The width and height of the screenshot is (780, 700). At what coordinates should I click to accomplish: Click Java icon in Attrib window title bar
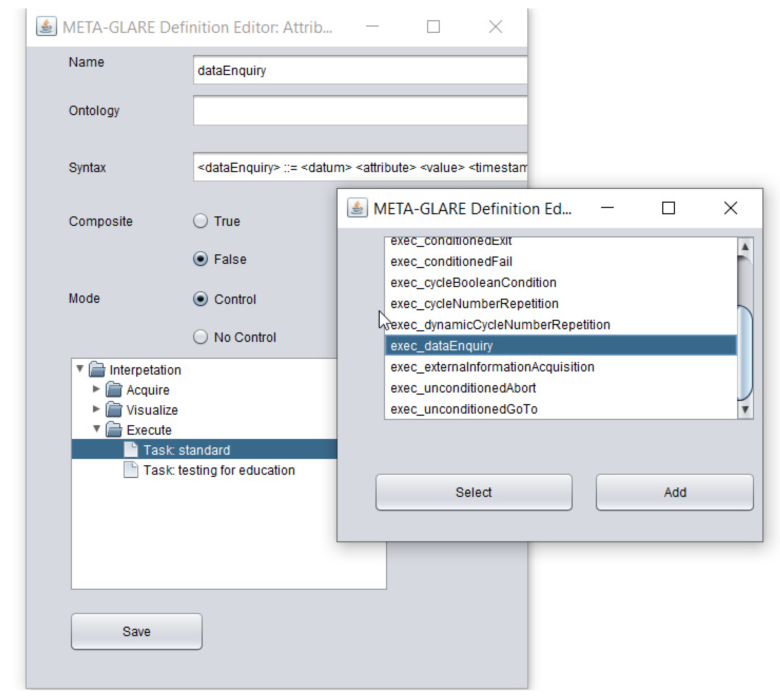click(x=46, y=27)
